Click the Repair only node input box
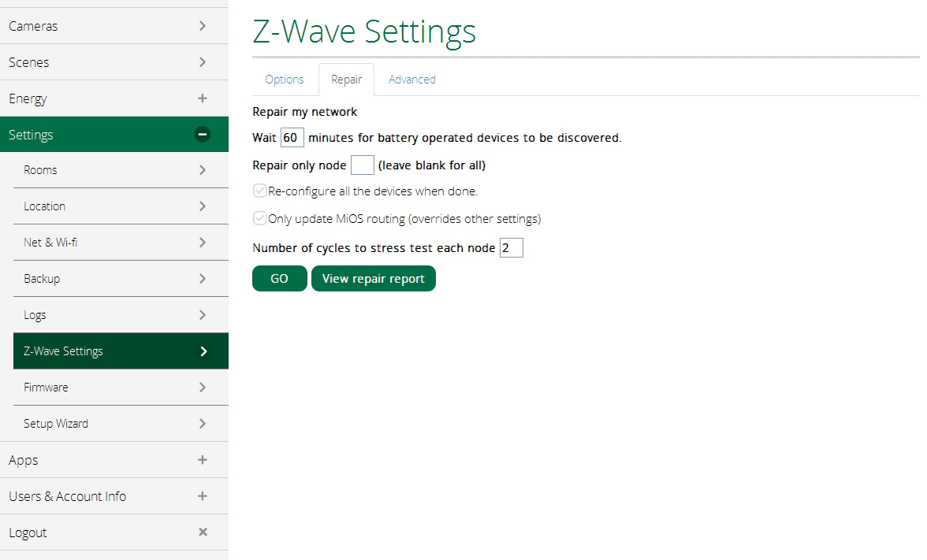Screen dimensions: 927x560 coord(362,165)
